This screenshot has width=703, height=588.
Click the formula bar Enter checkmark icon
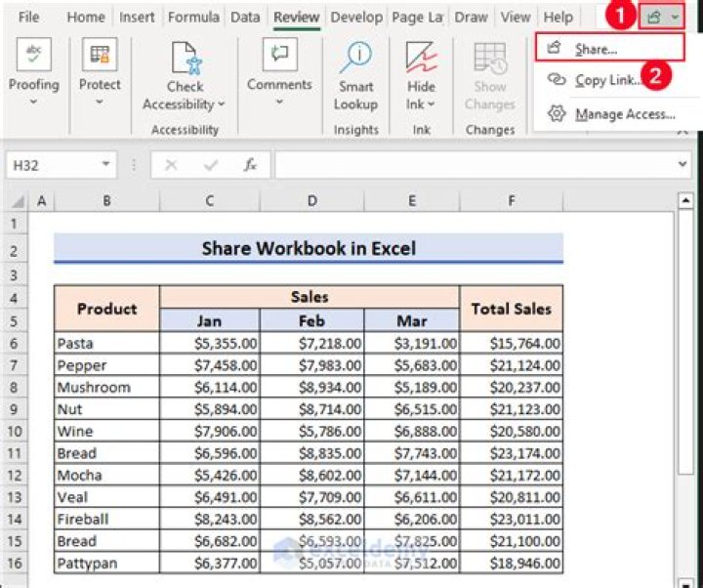click(210, 165)
